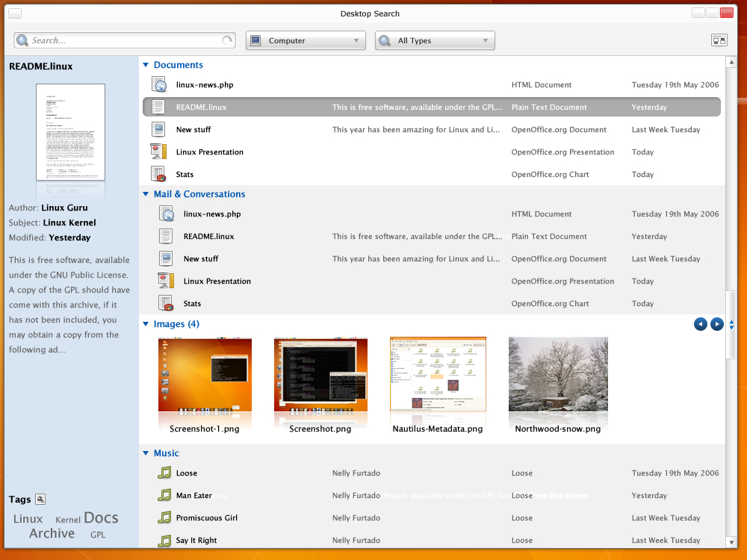Click the search progress spinner in search box
This screenshot has height=560, width=747.
click(x=227, y=40)
